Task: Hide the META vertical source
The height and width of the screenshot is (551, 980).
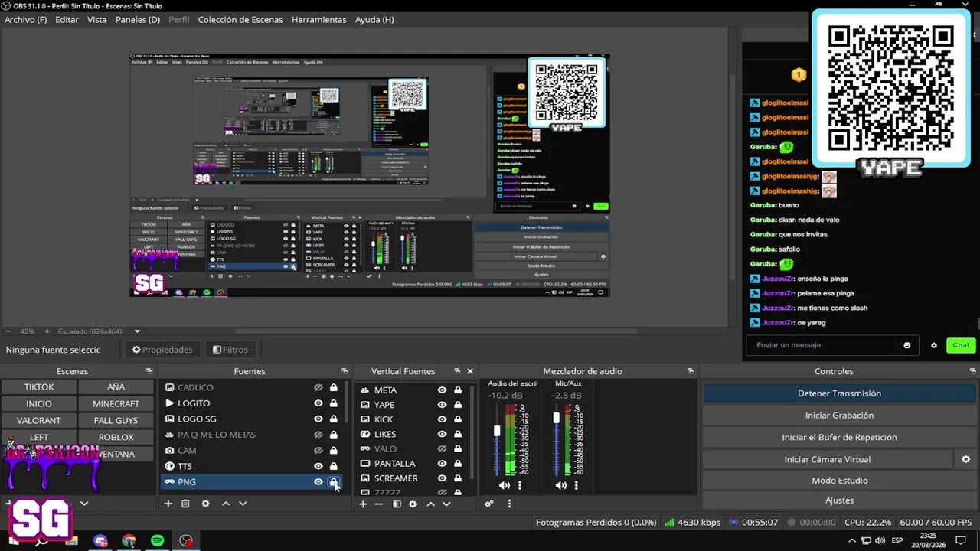Action: pos(442,390)
